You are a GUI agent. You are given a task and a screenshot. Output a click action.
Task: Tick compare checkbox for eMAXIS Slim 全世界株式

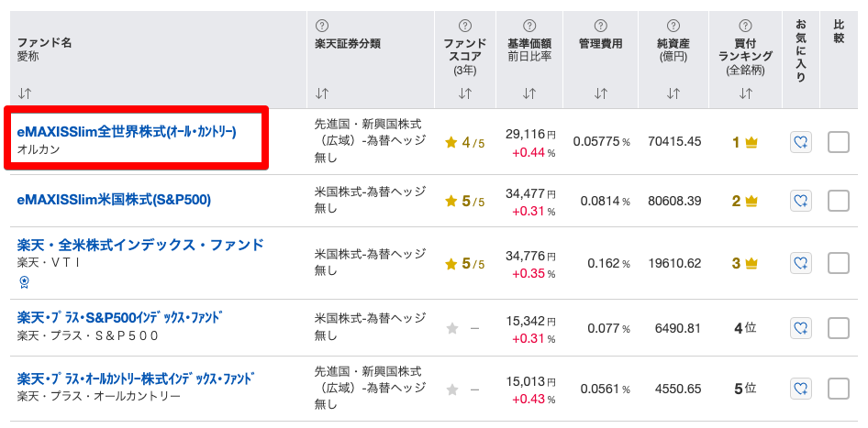tap(838, 142)
